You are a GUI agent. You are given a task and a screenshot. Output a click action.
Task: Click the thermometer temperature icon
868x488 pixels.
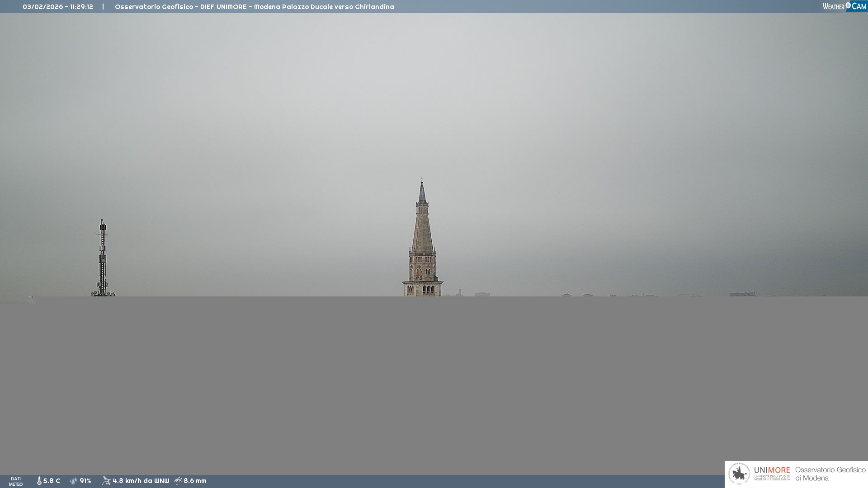pyautogui.click(x=39, y=481)
